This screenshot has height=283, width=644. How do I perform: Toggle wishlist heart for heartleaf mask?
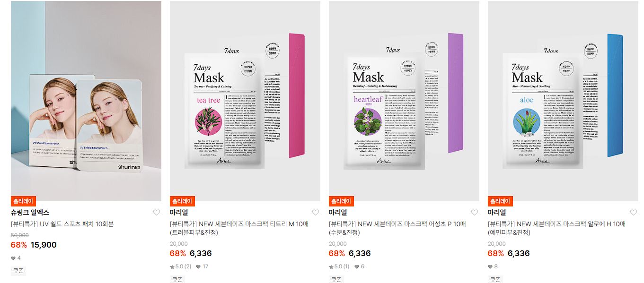[x=475, y=213]
